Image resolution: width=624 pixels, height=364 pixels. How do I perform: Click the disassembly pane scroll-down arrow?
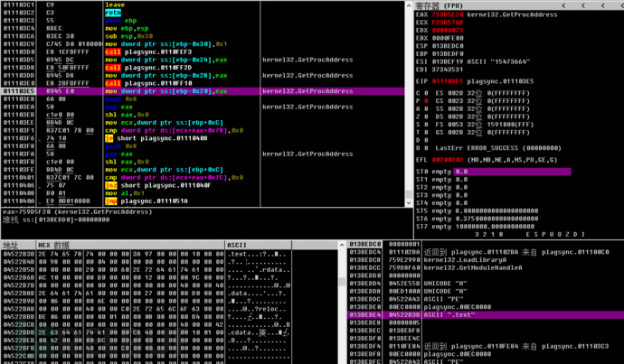point(409,202)
